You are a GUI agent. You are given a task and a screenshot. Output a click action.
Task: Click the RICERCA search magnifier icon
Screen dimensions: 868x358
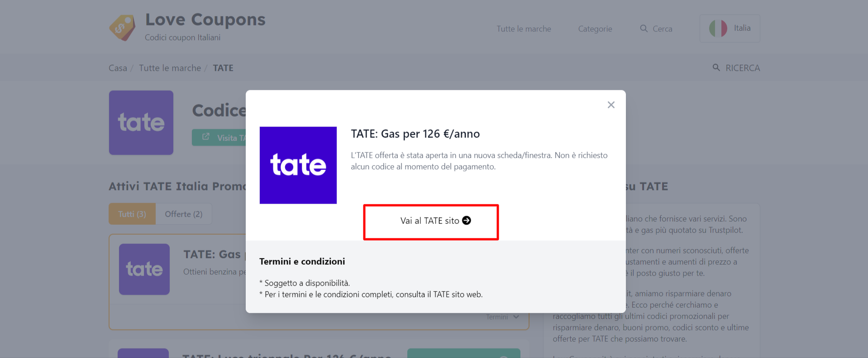716,68
